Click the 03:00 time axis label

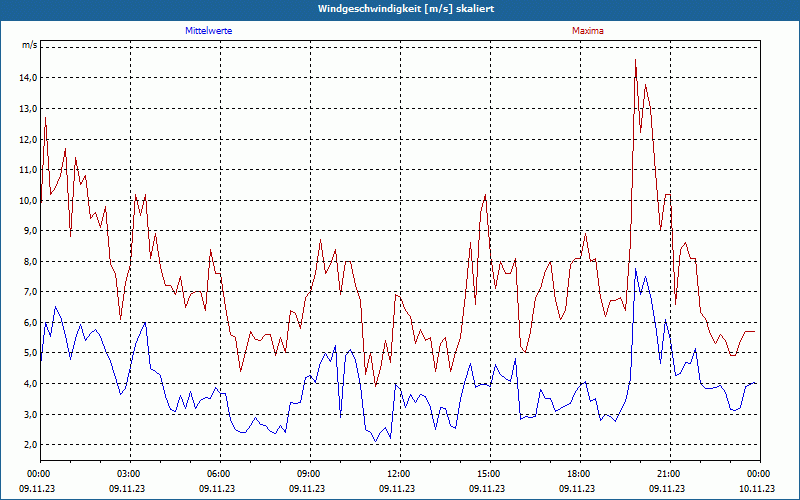coord(129,473)
